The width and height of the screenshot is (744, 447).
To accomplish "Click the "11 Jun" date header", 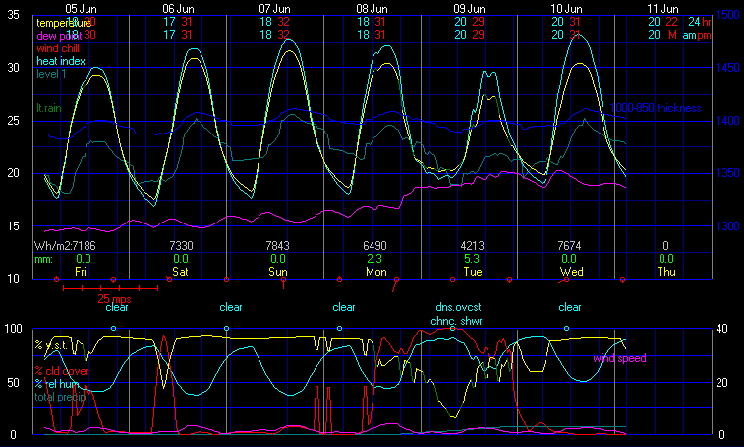I will 663,9.
